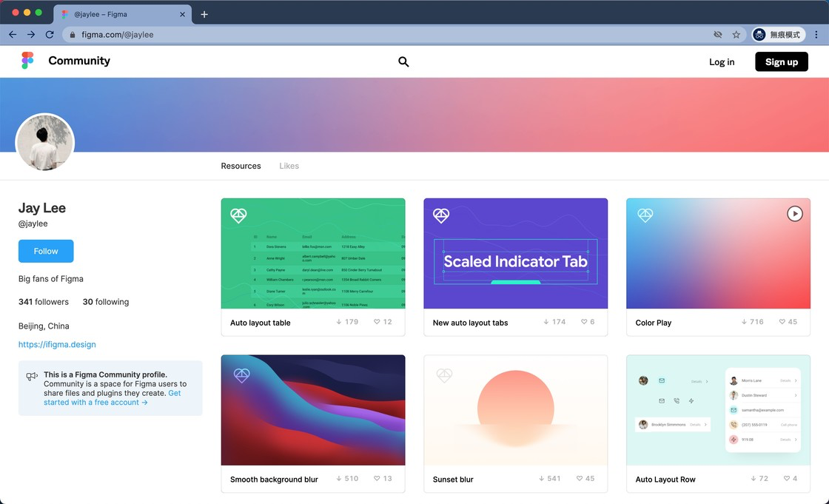Click Get started with a free account link
This screenshot has width=829, height=504.
112,397
